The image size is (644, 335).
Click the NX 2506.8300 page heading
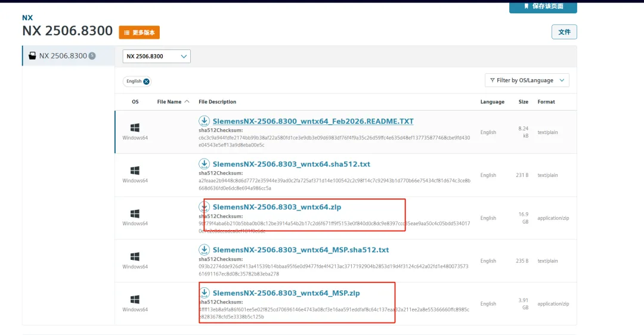click(x=67, y=31)
